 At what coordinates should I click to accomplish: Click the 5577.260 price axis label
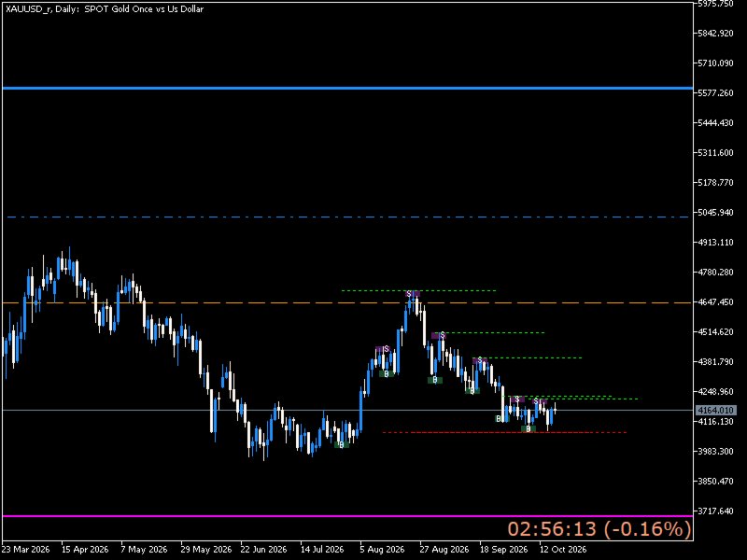point(715,92)
